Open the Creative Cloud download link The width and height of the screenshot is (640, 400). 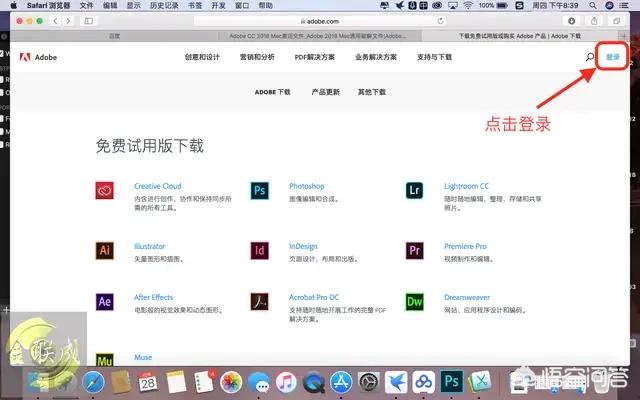point(158,186)
